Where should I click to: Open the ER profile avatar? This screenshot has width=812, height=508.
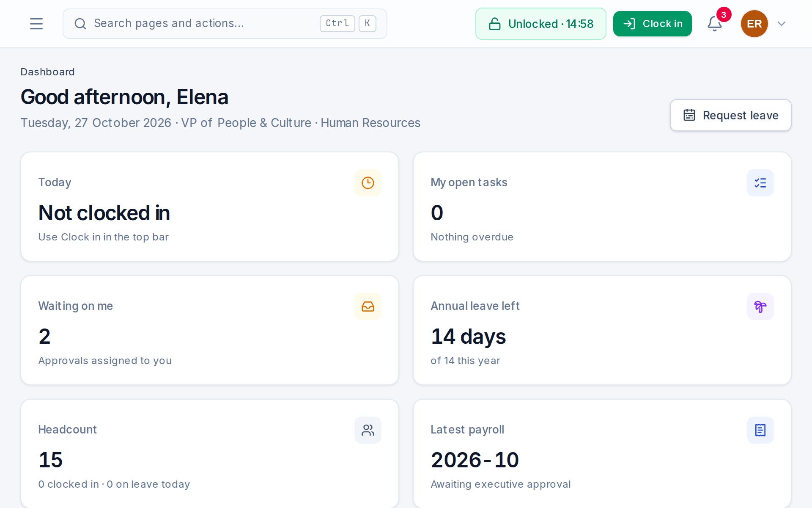coord(754,24)
